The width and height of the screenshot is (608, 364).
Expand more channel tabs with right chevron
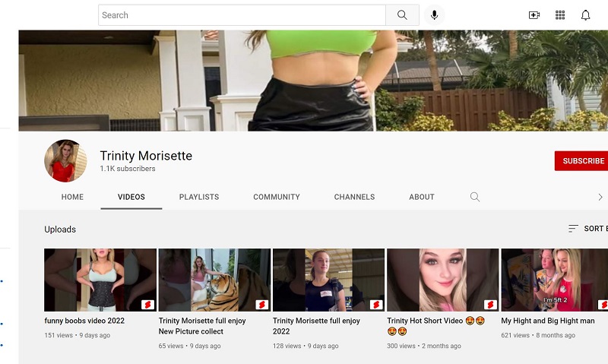coord(600,197)
